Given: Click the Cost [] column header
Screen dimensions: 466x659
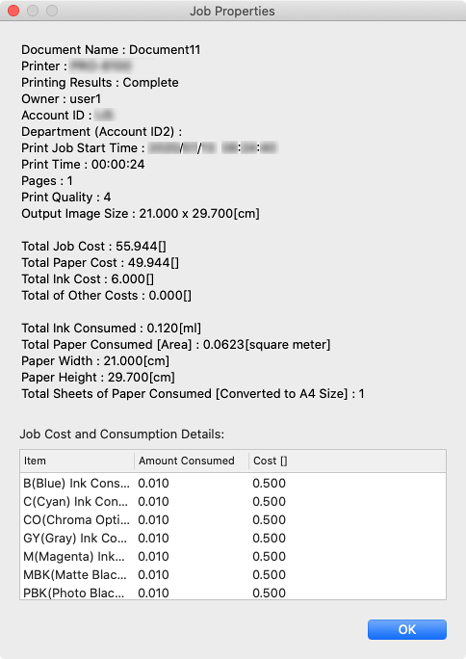Looking at the screenshot, I should [347, 461].
